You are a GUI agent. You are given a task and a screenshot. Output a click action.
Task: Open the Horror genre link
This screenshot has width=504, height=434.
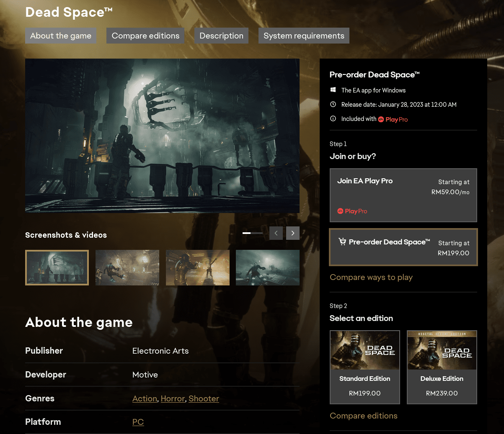tap(173, 398)
